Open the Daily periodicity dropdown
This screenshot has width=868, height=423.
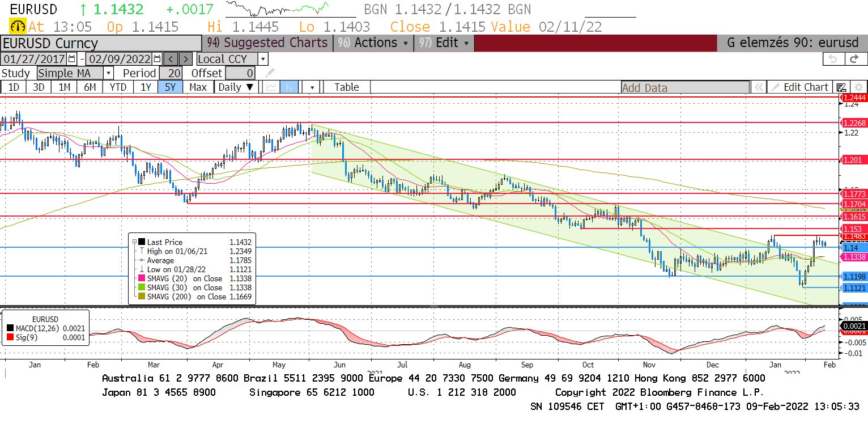click(x=236, y=87)
